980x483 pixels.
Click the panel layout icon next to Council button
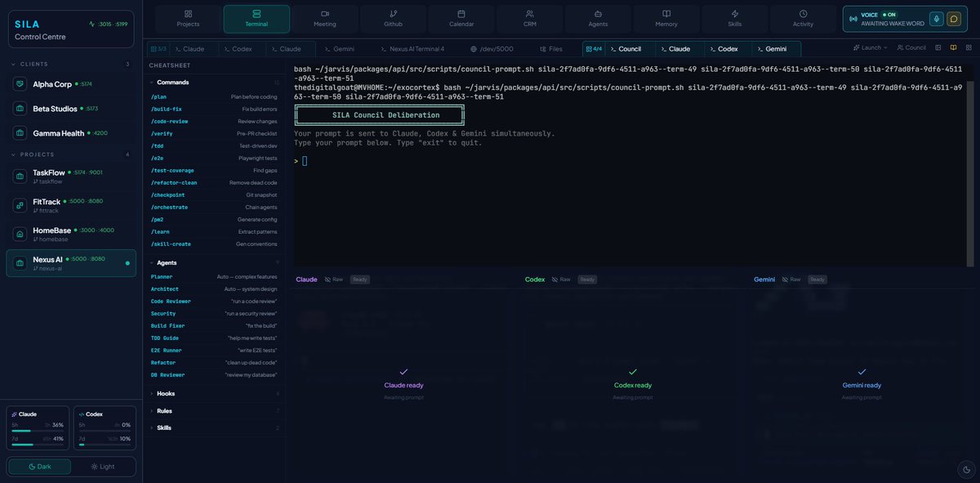pos(938,47)
